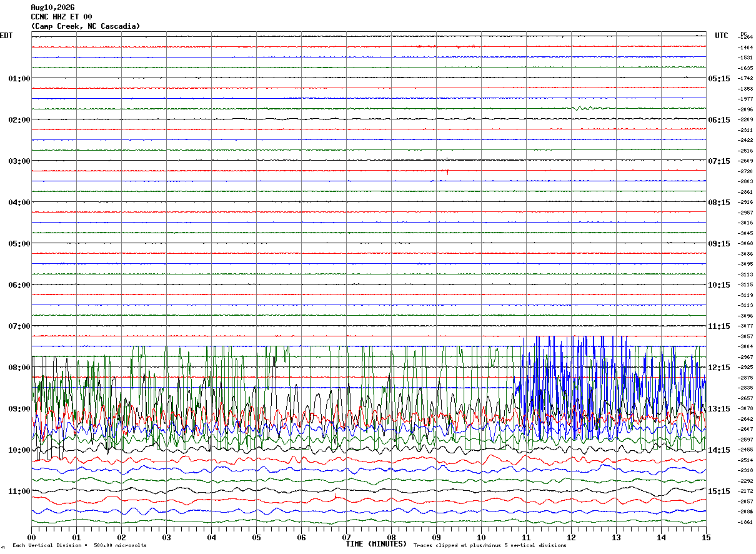756x554 pixels.
Task: Select minute axis tick label 06
Action: coord(301,538)
